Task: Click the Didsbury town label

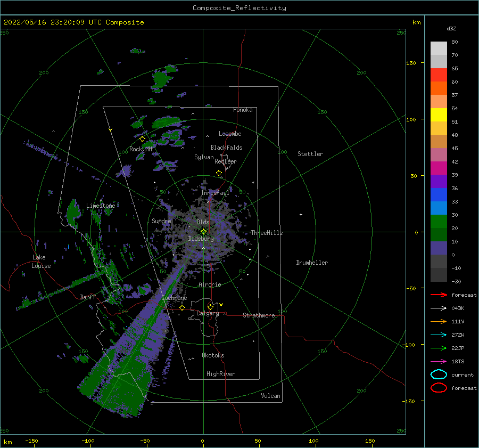Action: pos(201,239)
